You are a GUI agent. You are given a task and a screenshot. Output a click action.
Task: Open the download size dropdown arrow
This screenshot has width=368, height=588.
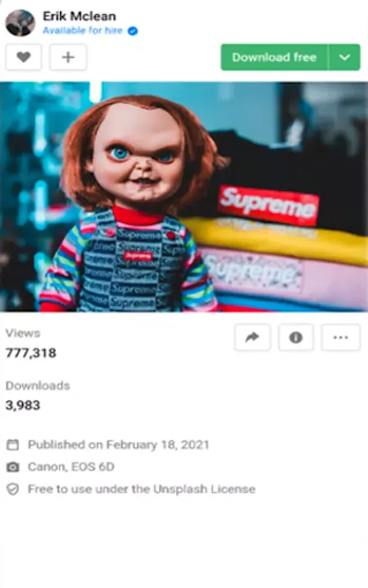[344, 57]
